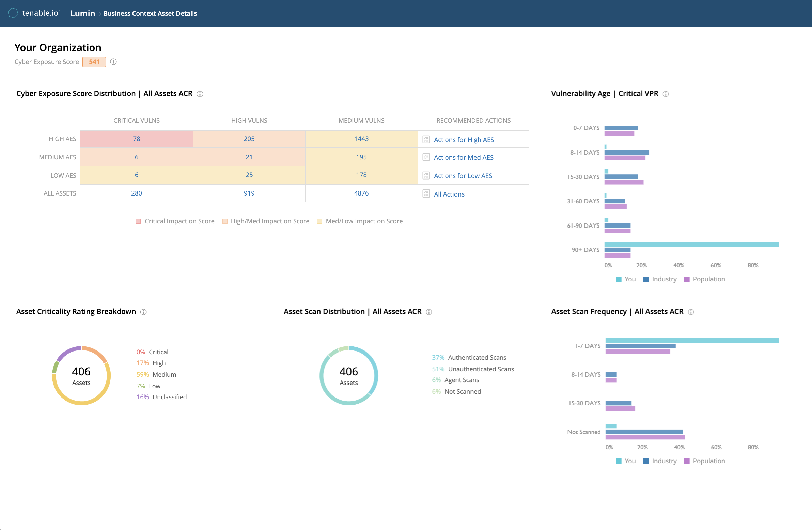The width and height of the screenshot is (812, 530).
Task: Click checklist icon beside Actions for High AES
Action: [426, 139]
